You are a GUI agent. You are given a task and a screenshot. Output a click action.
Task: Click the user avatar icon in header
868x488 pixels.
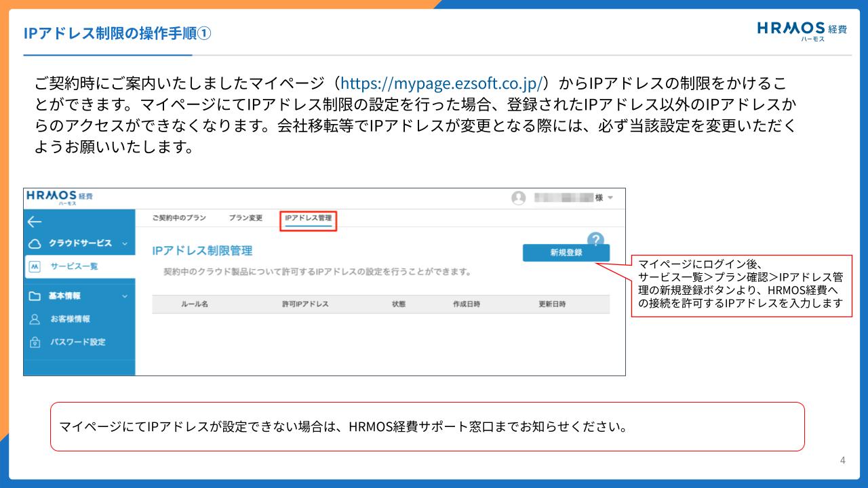(519, 198)
